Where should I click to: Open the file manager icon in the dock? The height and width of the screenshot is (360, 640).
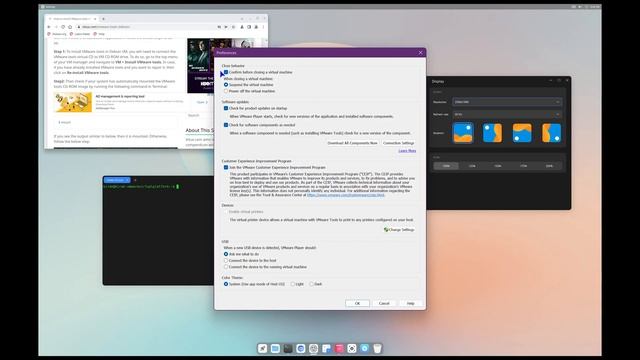point(275,348)
